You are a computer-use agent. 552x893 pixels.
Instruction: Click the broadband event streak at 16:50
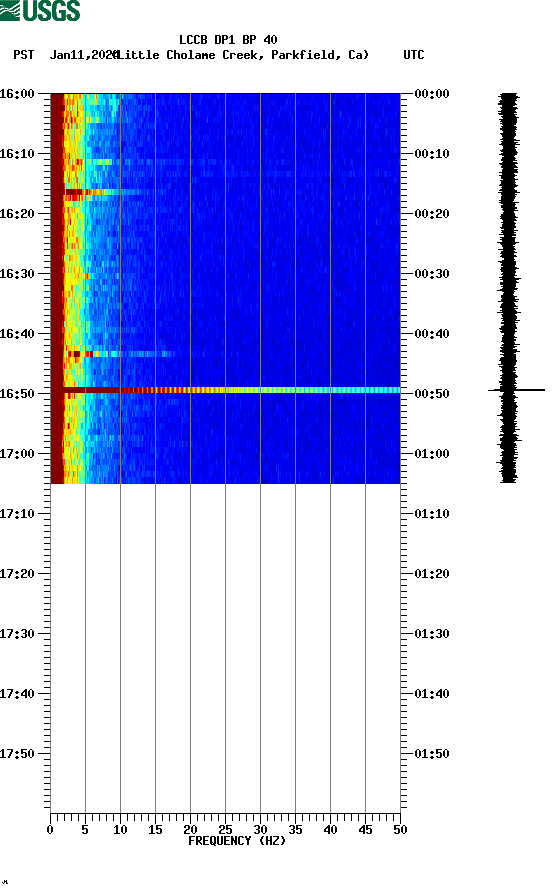point(232,390)
